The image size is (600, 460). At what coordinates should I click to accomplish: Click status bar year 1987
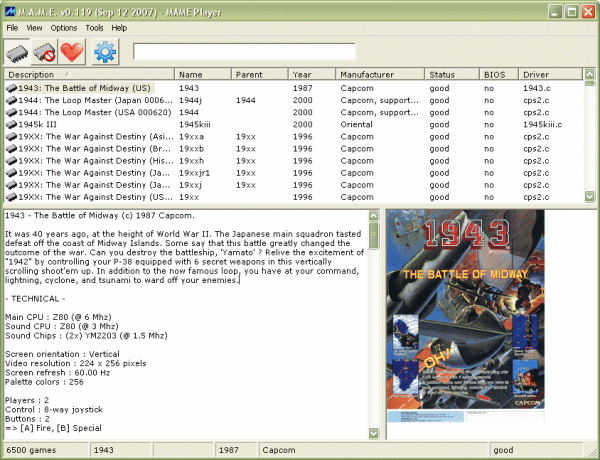236,450
